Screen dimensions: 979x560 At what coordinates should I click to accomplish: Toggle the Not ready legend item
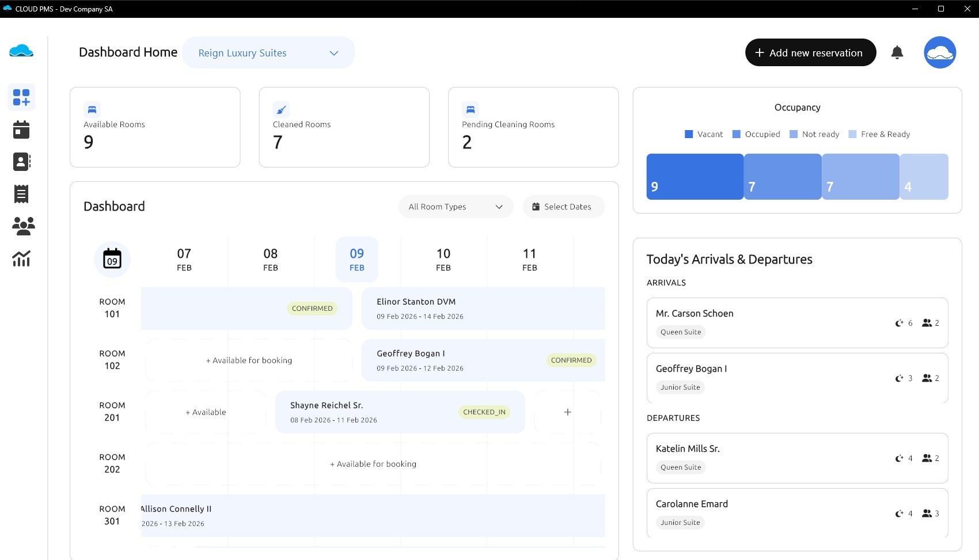point(814,134)
